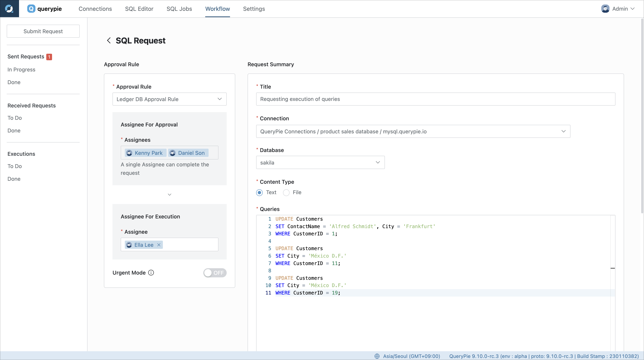Click the execution Assignee input field
644x360 pixels.
point(170,245)
